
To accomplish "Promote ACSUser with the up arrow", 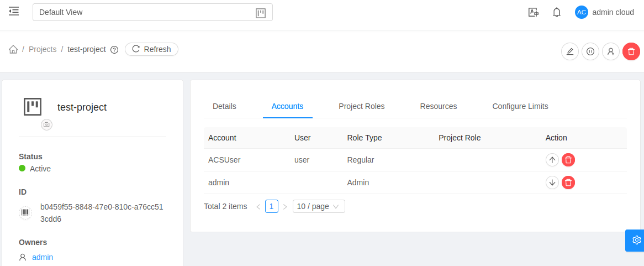I will [x=552, y=160].
